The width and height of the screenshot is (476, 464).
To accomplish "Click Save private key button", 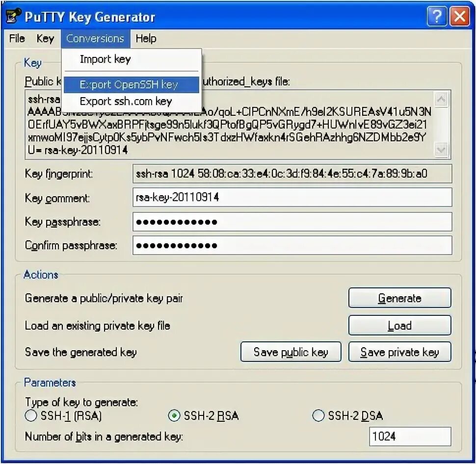I will [x=399, y=352].
